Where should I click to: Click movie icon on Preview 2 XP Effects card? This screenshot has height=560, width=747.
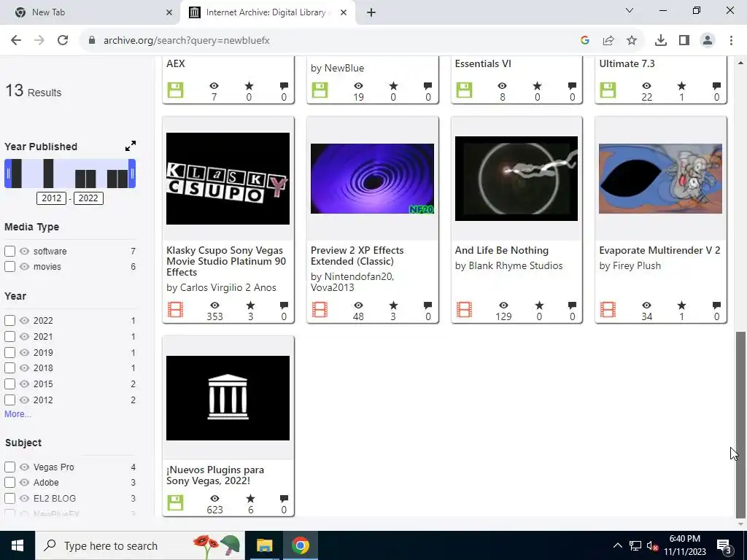click(320, 309)
